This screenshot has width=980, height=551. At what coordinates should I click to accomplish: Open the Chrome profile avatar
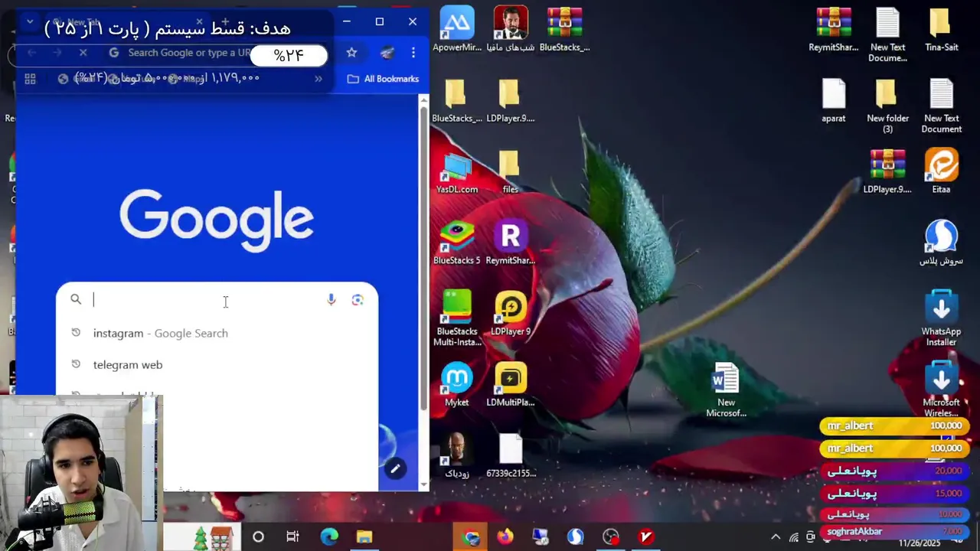click(x=387, y=53)
